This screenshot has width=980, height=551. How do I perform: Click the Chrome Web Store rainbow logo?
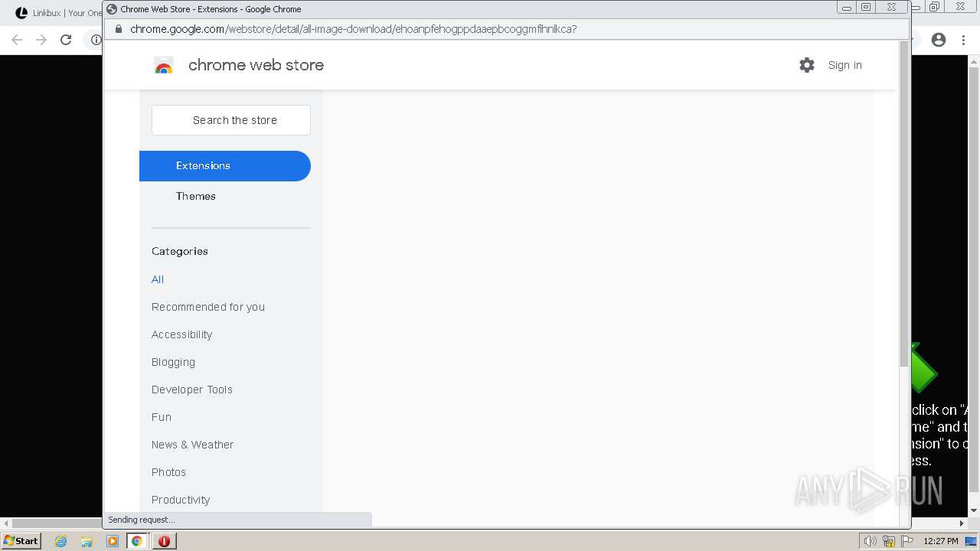[163, 65]
